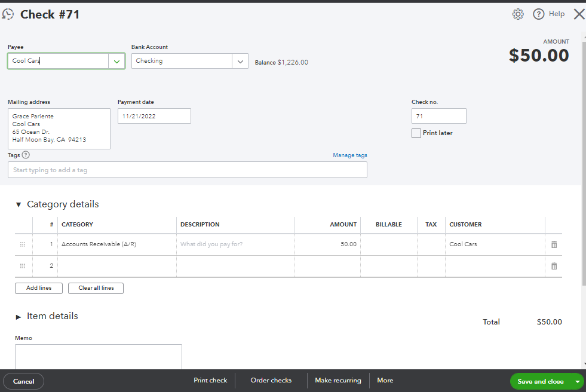Click Print check in bottom bar

click(210, 381)
